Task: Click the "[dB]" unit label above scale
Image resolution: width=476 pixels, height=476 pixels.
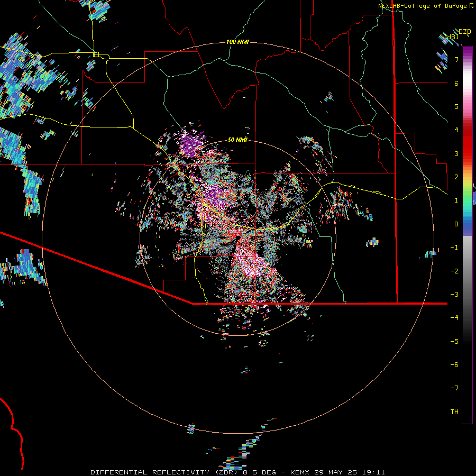Action: pyautogui.click(x=452, y=36)
